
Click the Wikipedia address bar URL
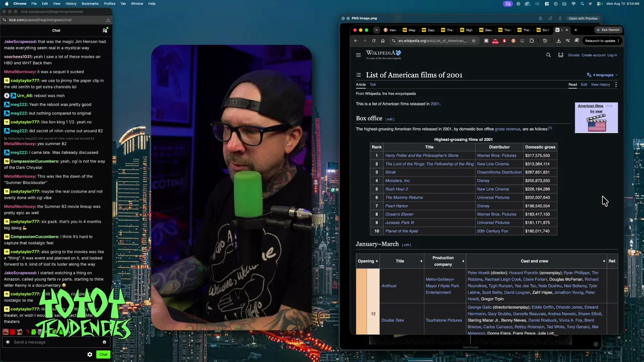(433, 41)
